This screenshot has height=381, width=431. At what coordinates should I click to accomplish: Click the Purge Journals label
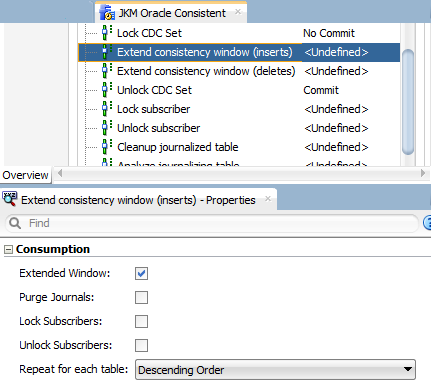pyautogui.click(x=57, y=297)
